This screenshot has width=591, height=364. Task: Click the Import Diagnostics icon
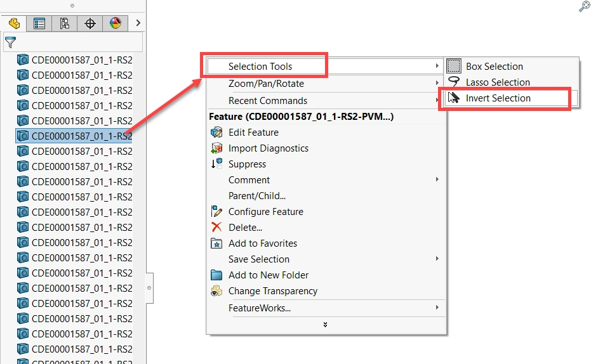[x=216, y=148]
